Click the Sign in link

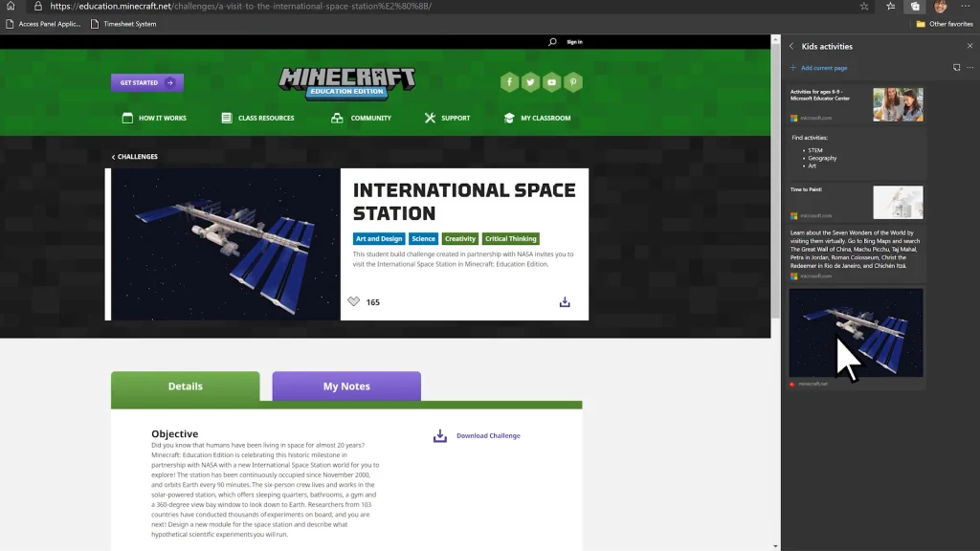574,42
